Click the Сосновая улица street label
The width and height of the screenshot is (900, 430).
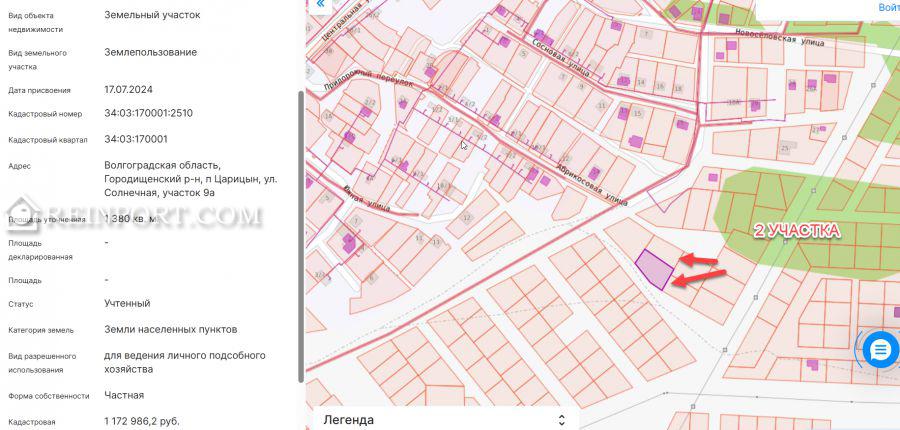[562, 60]
